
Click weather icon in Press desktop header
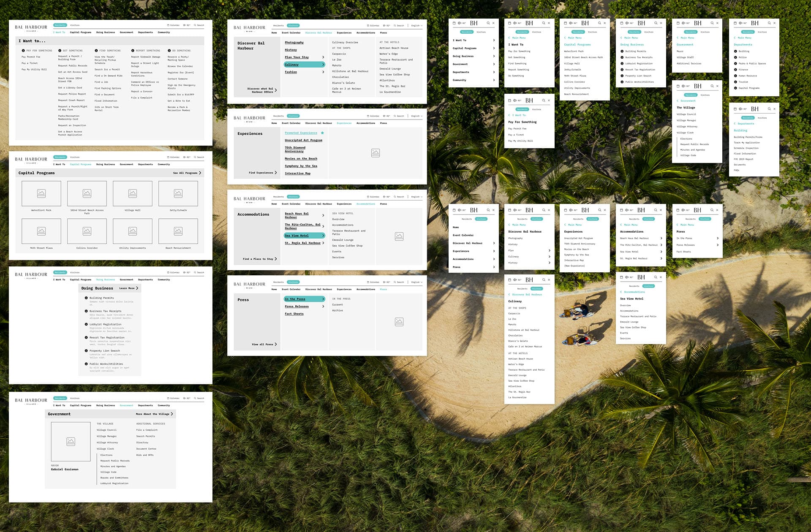(x=384, y=282)
